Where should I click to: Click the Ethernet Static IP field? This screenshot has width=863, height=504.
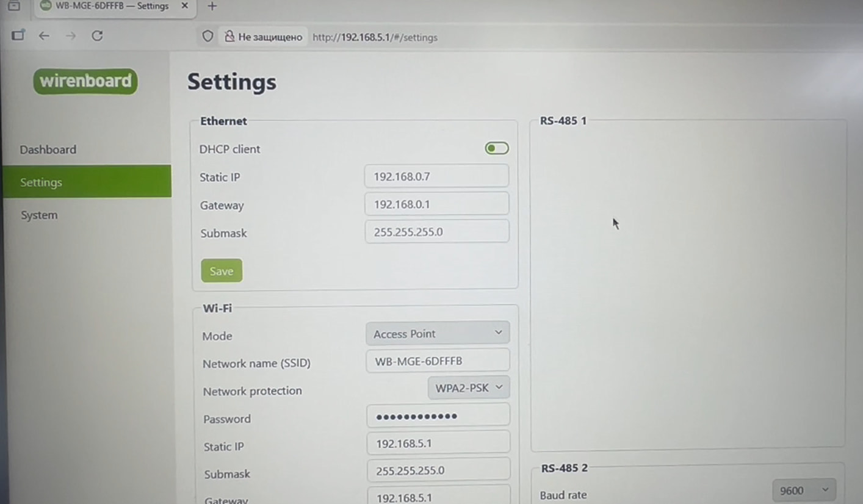point(436,176)
